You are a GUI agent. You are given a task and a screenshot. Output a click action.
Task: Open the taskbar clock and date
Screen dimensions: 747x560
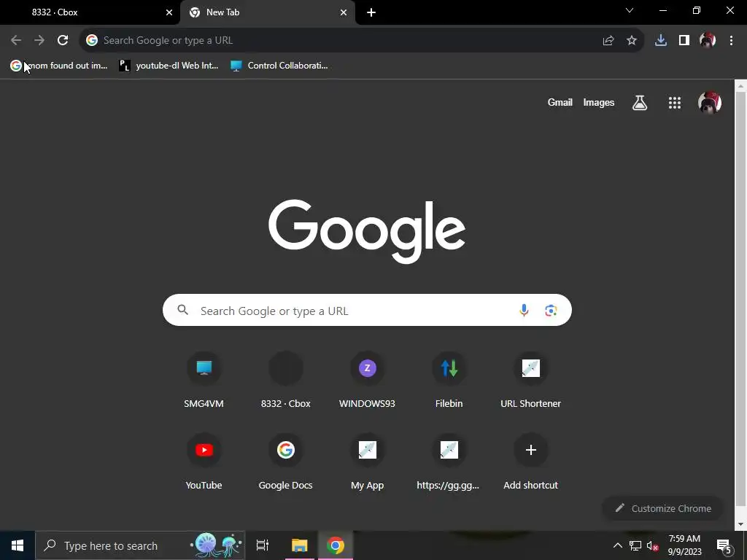(684, 545)
